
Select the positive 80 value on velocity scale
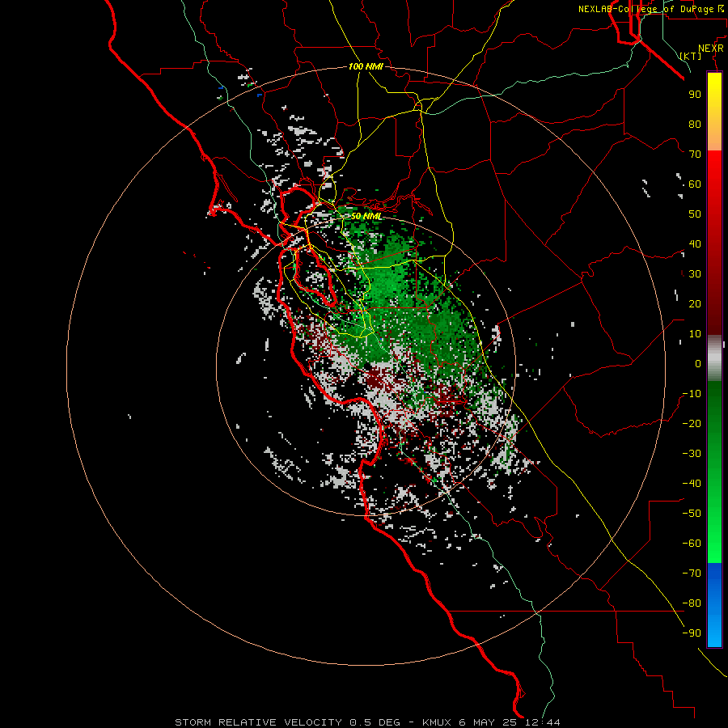coord(695,125)
